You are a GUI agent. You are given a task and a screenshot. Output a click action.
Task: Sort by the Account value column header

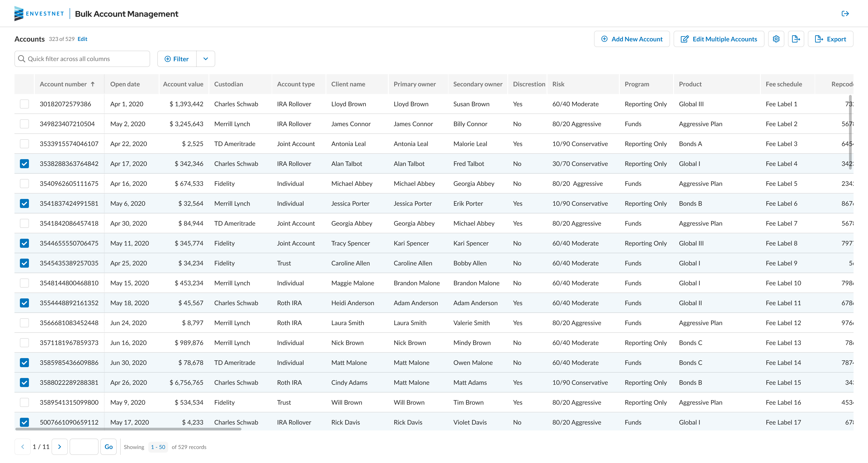click(183, 84)
